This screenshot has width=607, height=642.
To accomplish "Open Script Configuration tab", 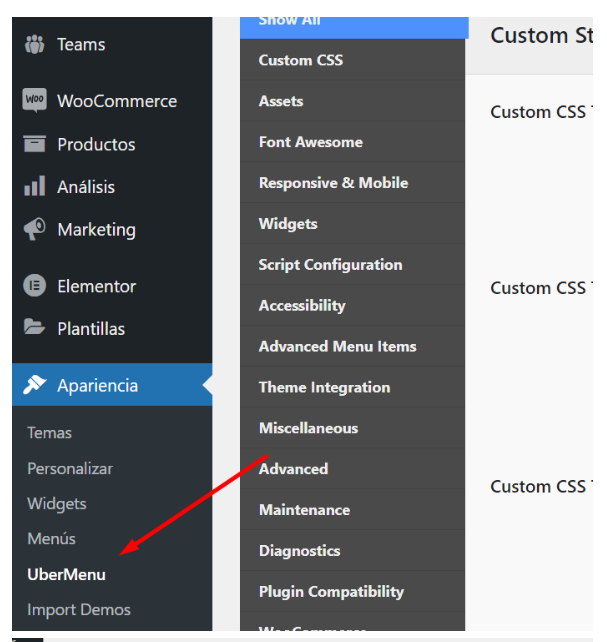I will [352, 264].
